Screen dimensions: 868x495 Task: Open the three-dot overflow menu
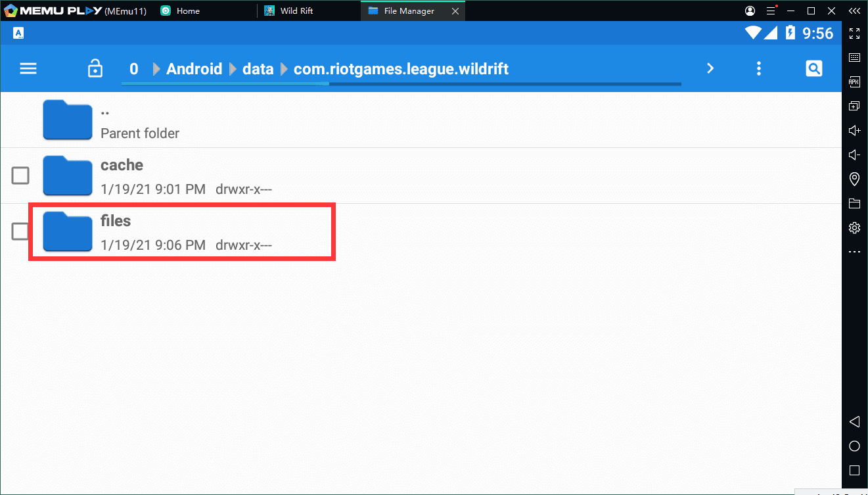(x=759, y=68)
